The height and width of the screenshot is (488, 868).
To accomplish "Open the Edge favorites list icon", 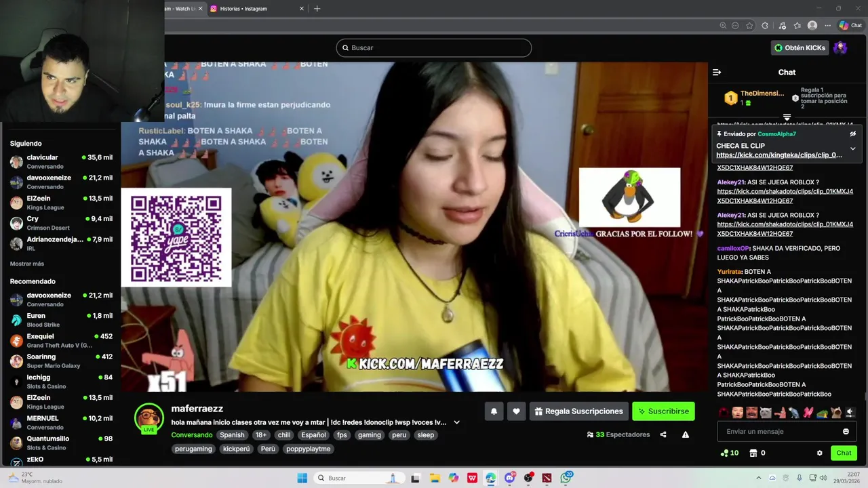I will pyautogui.click(x=797, y=26).
